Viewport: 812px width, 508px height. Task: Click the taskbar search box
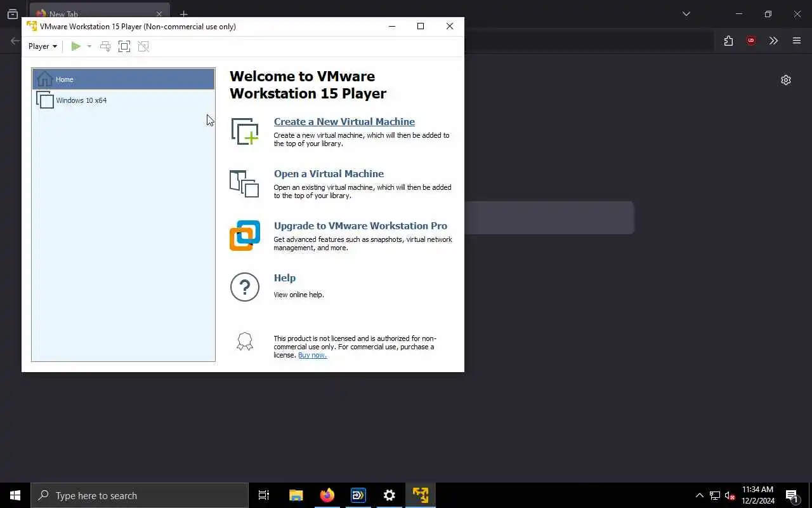(x=140, y=495)
